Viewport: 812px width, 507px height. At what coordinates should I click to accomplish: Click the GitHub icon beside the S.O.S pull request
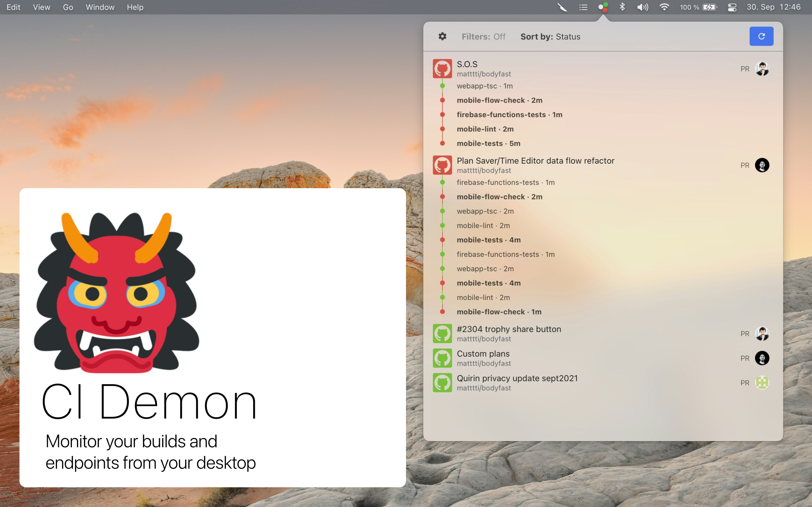442,68
